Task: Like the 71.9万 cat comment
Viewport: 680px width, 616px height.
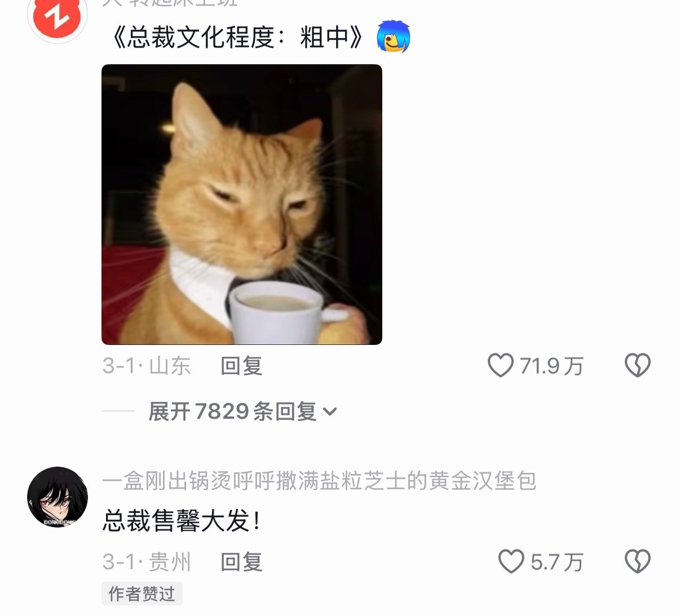Action: [x=500, y=365]
